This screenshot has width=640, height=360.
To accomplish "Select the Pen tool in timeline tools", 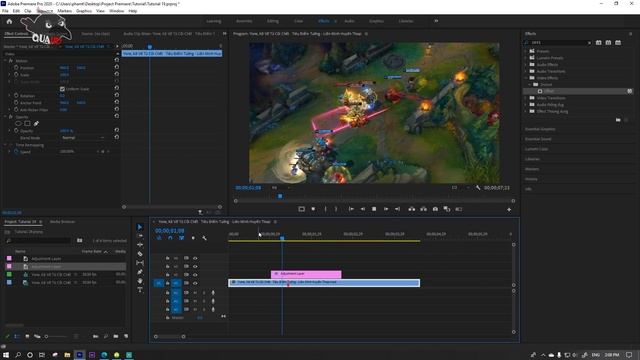I will coord(140,272).
